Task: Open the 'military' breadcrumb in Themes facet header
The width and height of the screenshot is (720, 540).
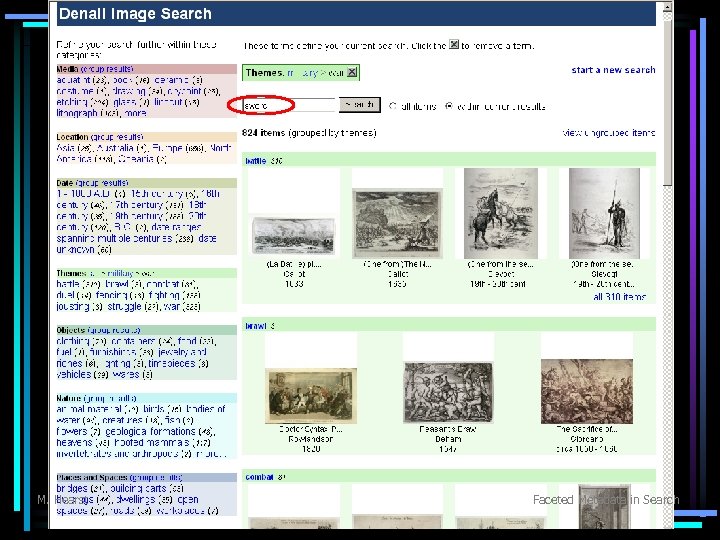Action: (x=121, y=273)
